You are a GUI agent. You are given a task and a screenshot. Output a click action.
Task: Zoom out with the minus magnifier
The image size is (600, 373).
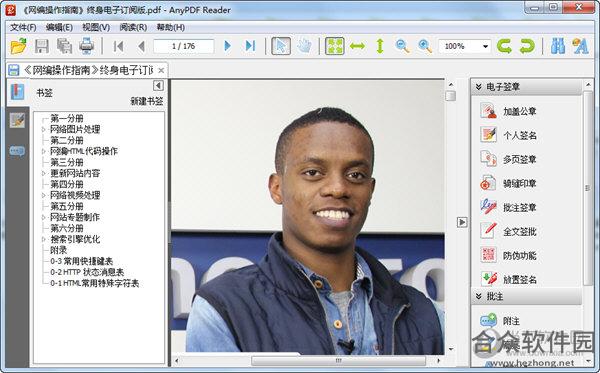pos(402,46)
